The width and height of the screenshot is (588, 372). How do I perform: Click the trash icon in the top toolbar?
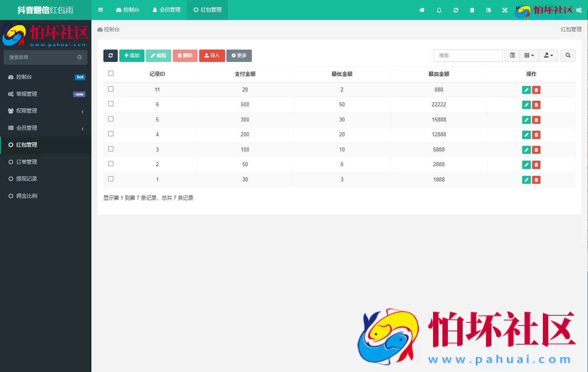(472, 10)
